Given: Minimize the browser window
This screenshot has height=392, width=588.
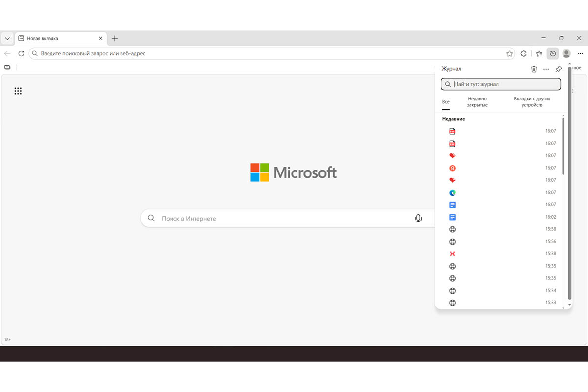Looking at the screenshot, I should (x=544, y=38).
